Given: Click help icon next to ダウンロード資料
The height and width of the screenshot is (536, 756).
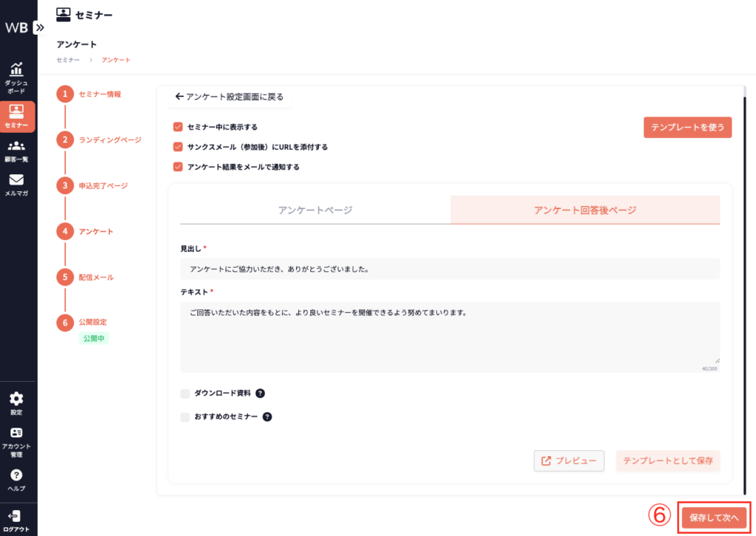Looking at the screenshot, I should pos(260,394).
